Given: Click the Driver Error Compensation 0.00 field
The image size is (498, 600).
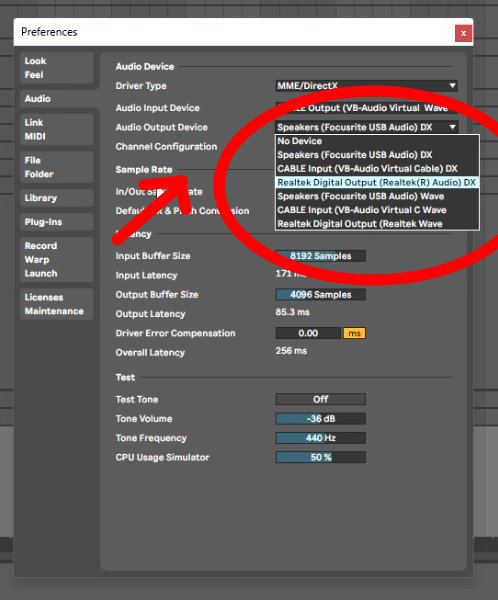Looking at the screenshot, I should (x=308, y=333).
